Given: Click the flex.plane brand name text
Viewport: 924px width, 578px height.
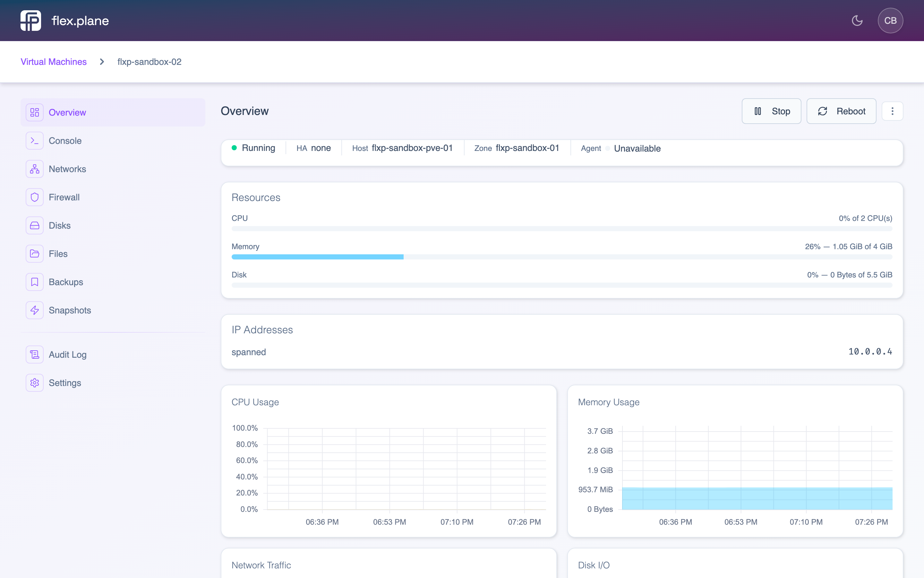Looking at the screenshot, I should click(80, 21).
